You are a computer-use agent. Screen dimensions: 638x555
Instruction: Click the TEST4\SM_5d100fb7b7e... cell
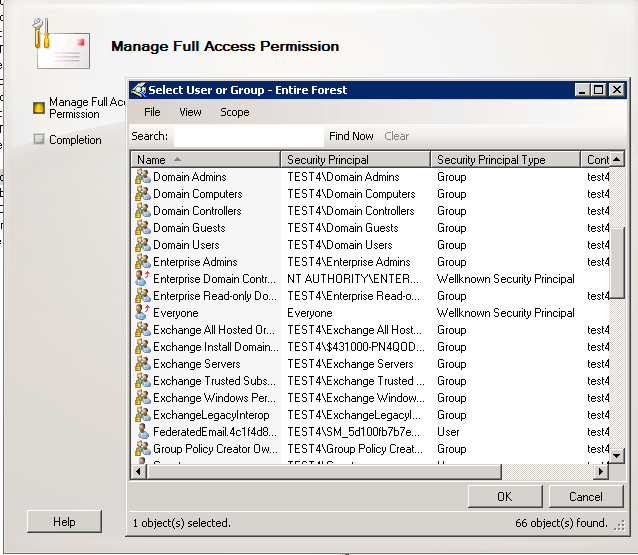click(354, 432)
